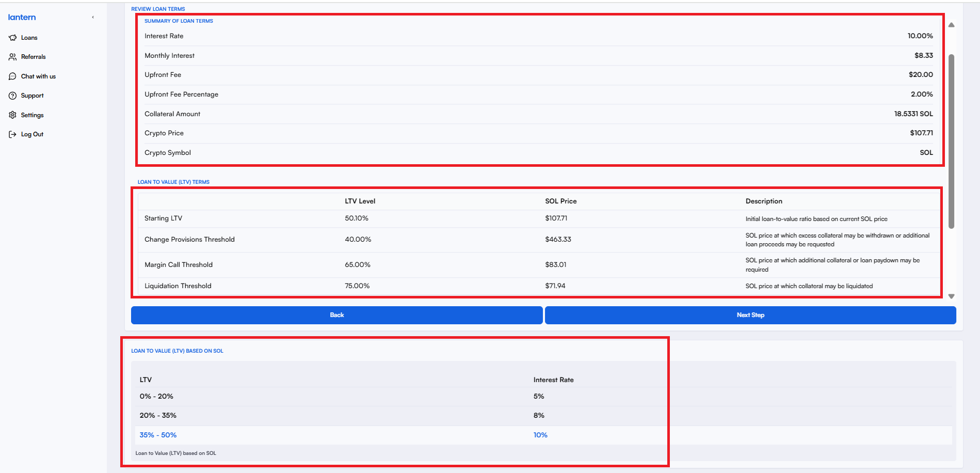Click the "8%" interest rate cell
This screenshot has width=980, height=473.
pos(539,416)
